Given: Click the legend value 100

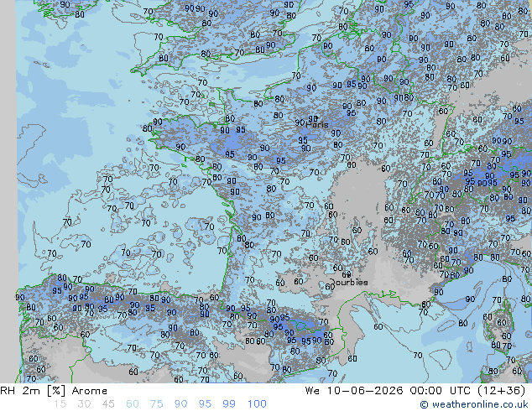Looking at the screenshot, I should [257, 404].
